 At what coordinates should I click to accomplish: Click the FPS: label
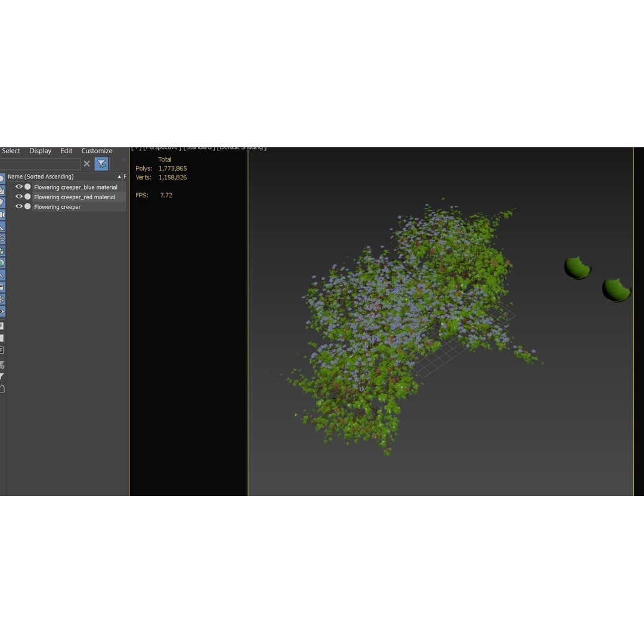[x=142, y=195]
